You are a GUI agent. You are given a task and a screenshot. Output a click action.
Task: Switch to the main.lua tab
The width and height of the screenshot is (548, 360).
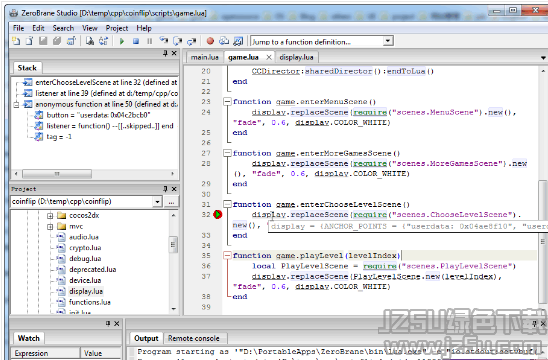pyautogui.click(x=205, y=57)
